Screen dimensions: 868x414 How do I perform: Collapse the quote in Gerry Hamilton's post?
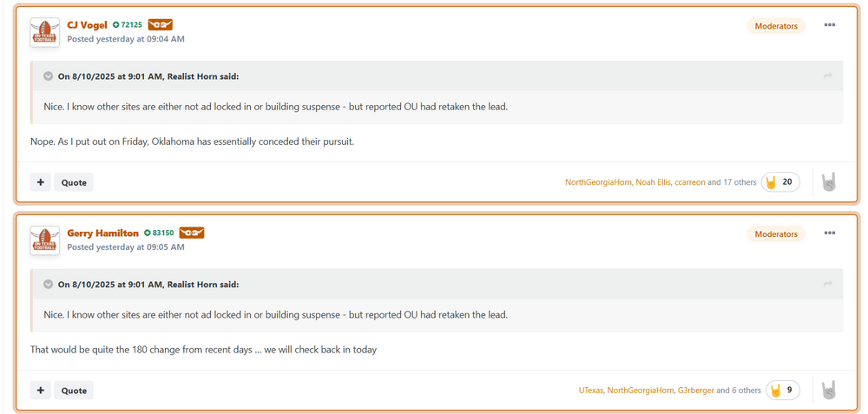[49, 285]
